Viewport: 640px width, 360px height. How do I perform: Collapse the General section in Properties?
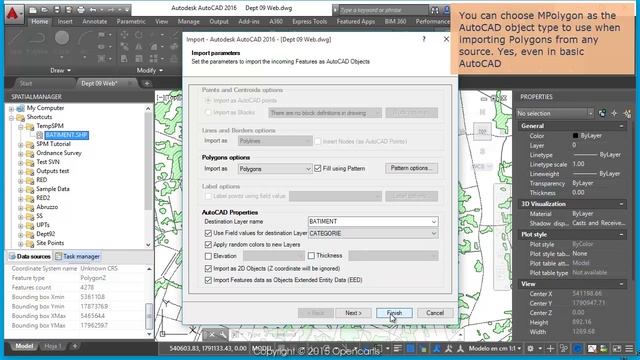pos(621,126)
